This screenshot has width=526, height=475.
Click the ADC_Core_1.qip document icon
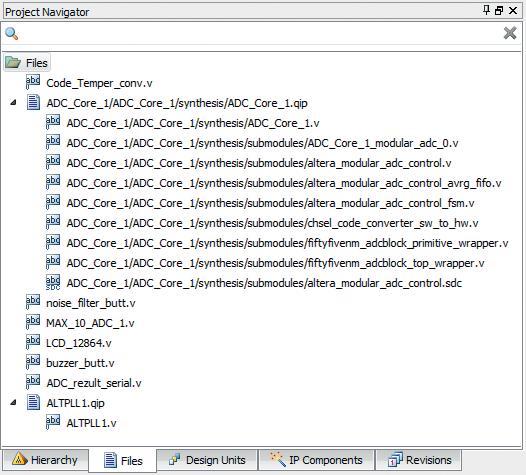[x=33, y=103]
